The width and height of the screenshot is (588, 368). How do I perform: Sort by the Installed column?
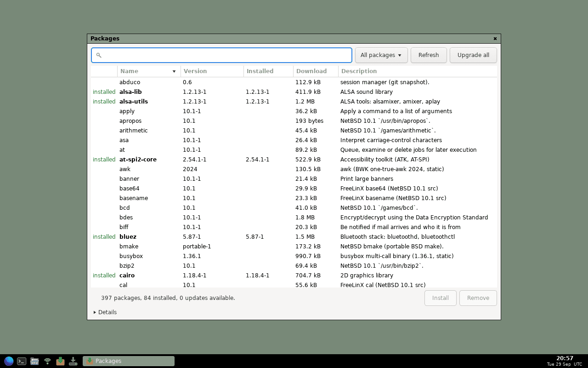pyautogui.click(x=269, y=71)
